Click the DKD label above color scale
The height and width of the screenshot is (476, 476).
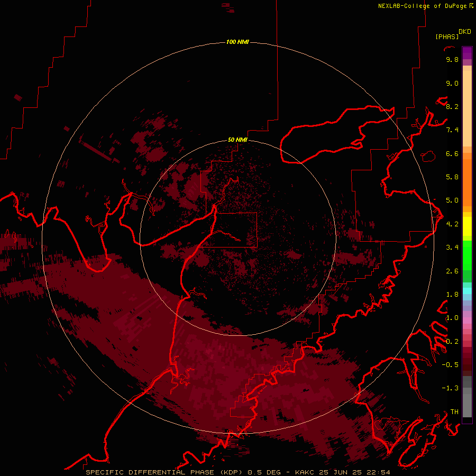coord(465,31)
